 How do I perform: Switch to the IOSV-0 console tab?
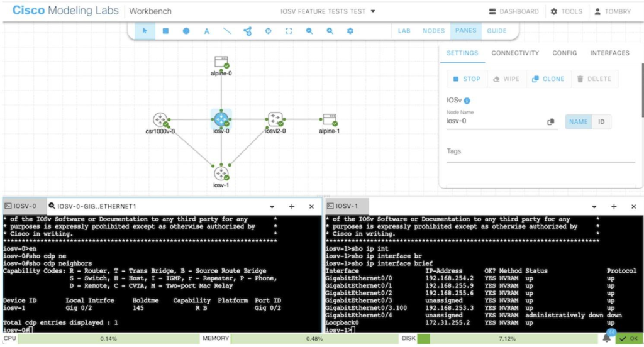click(x=25, y=206)
